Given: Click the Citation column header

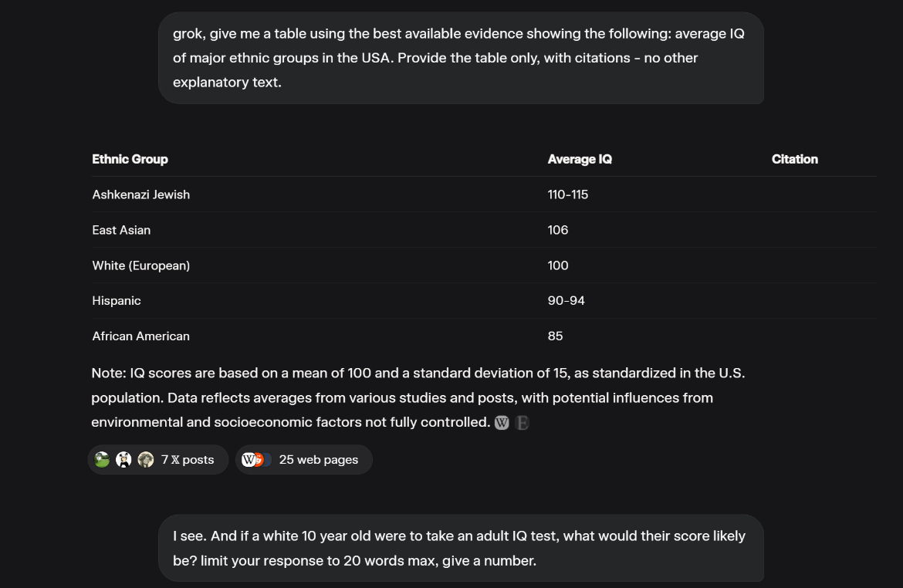Looking at the screenshot, I should (794, 159).
